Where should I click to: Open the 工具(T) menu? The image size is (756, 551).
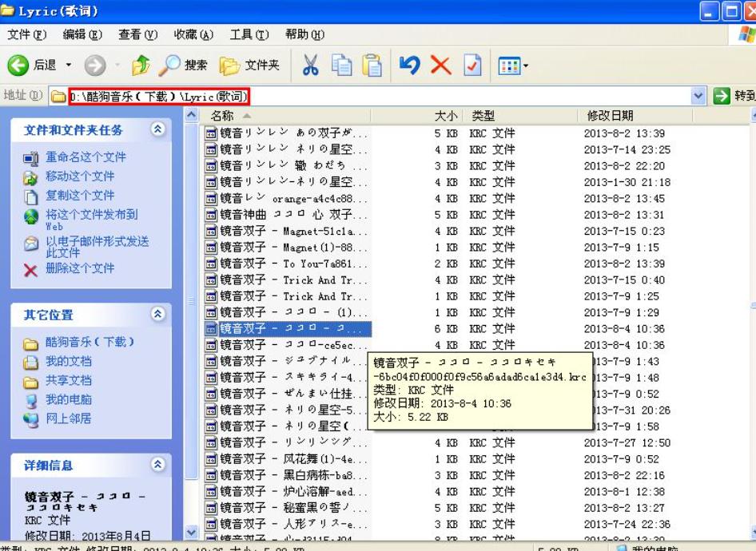coord(249,34)
